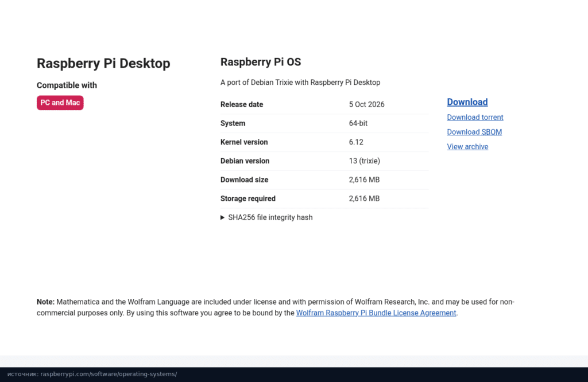588x382 pixels.
Task: Open the Wolfram Raspberry Pi Bundle License Agreement
Action: click(x=376, y=313)
